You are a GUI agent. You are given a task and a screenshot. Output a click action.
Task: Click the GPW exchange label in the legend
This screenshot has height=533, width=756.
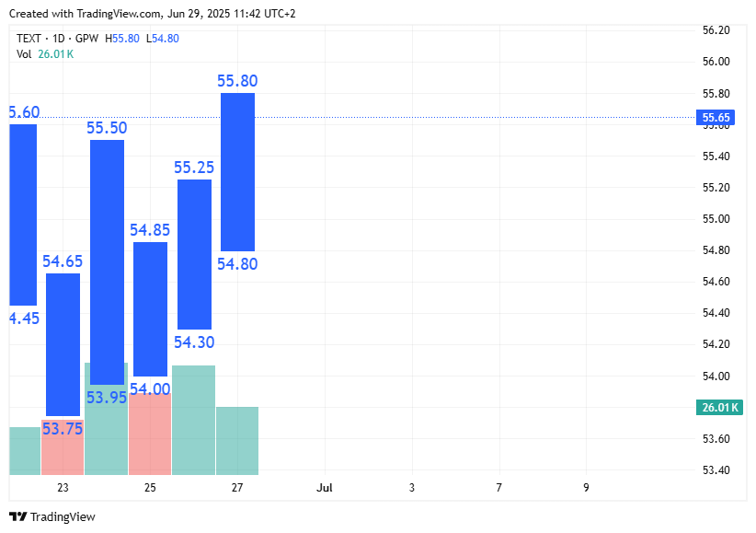pos(87,39)
